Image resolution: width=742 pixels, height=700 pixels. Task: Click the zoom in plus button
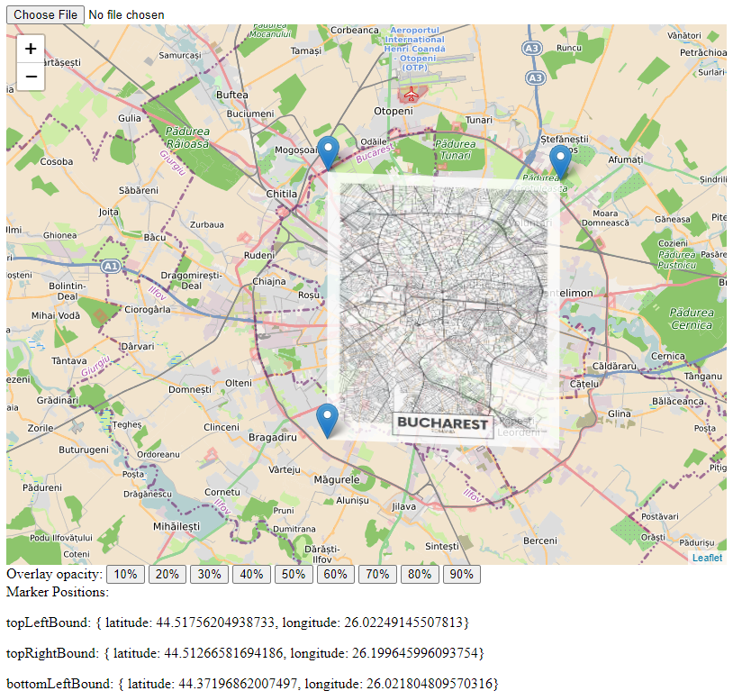(x=31, y=49)
